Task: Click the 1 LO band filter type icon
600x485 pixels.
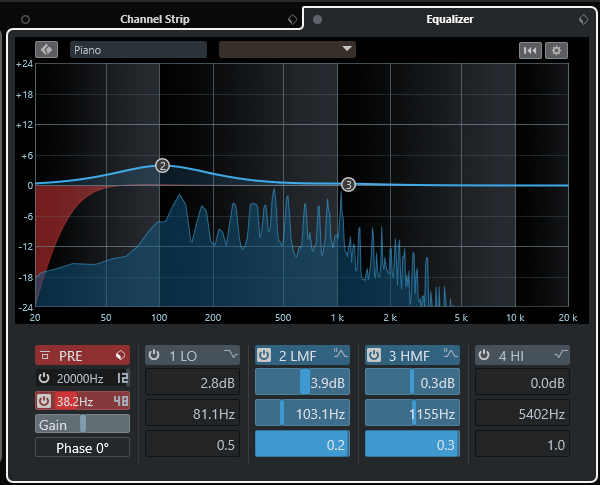Action: coord(231,355)
